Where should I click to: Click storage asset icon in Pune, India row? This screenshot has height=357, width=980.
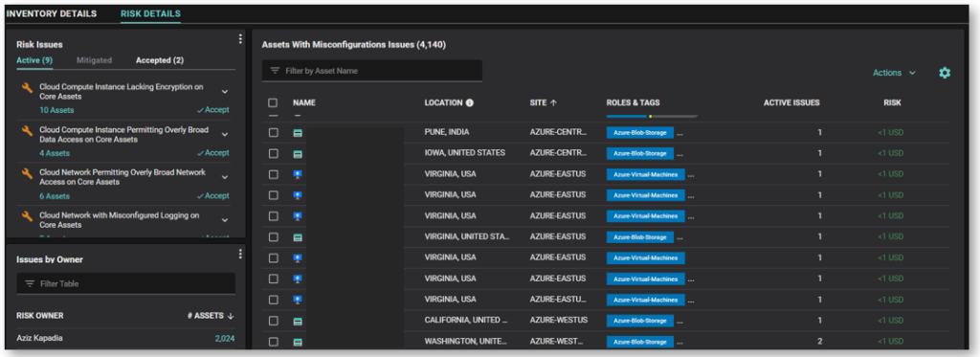pyautogui.click(x=298, y=132)
